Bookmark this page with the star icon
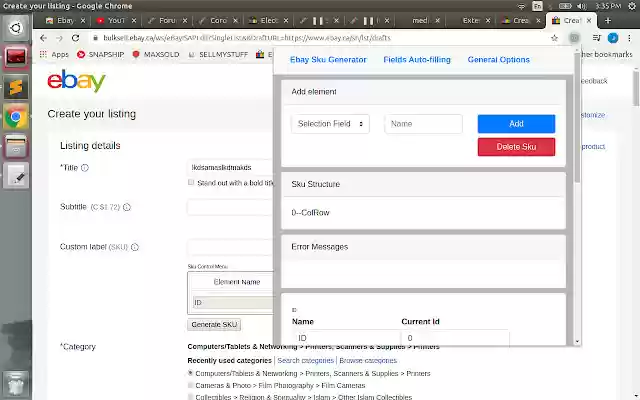The height and width of the screenshot is (400, 640). tap(554, 38)
